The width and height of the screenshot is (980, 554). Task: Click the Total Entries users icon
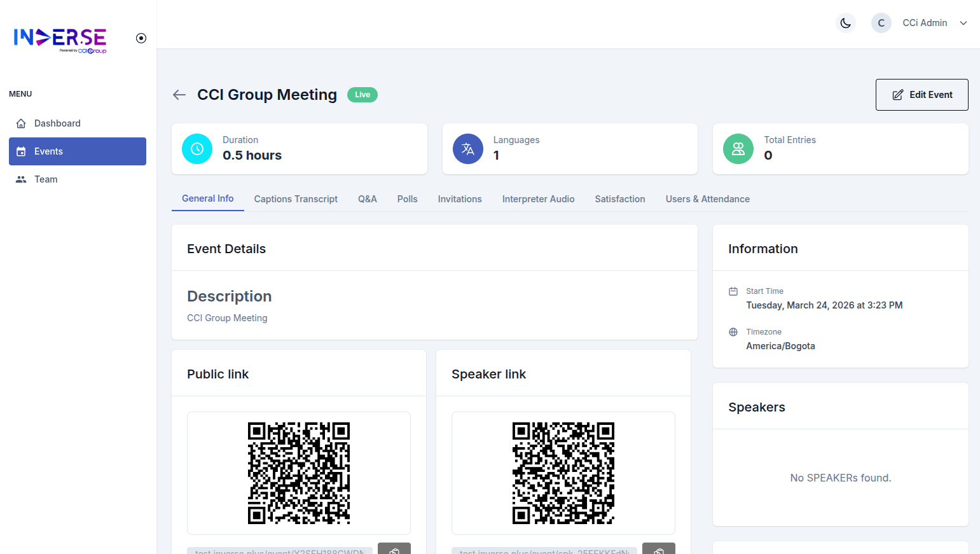[738, 149]
